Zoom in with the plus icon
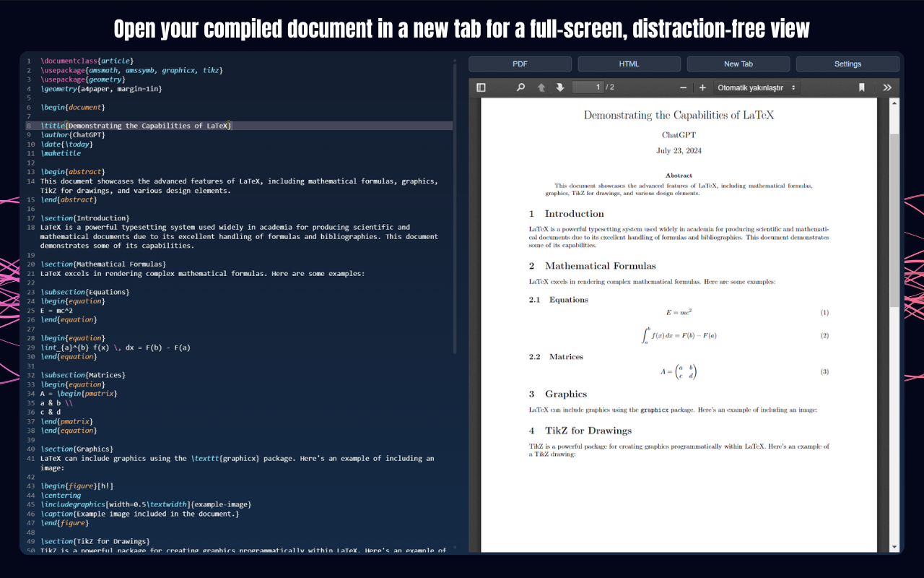 tap(702, 87)
